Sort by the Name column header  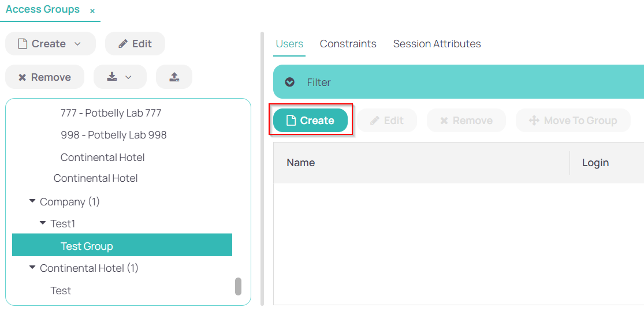coord(422,163)
